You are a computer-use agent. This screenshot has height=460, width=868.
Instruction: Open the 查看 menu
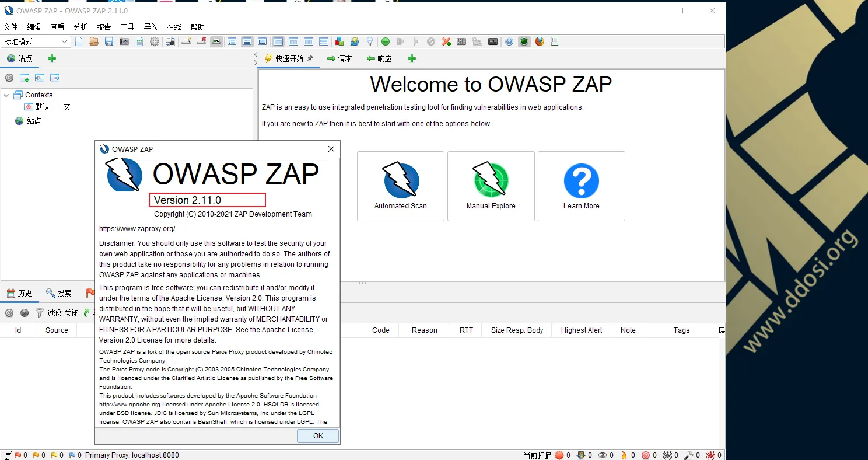tap(58, 27)
